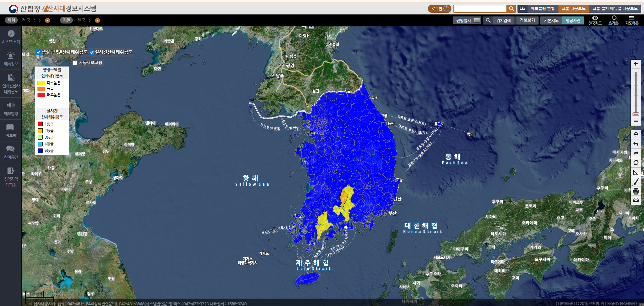Open the 지도목록 map list
Image resolution: width=644 pixels, height=306 pixels.
pyautogui.click(x=632, y=20)
